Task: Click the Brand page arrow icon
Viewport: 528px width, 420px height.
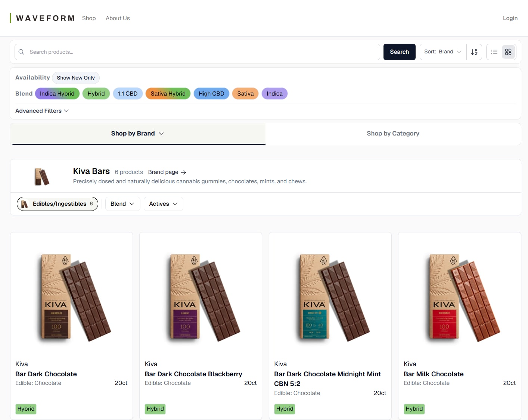Action: [x=183, y=172]
